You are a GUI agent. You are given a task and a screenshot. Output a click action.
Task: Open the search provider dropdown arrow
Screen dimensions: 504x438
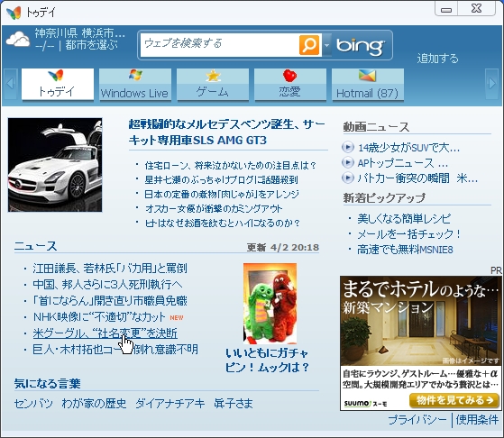coord(327,45)
